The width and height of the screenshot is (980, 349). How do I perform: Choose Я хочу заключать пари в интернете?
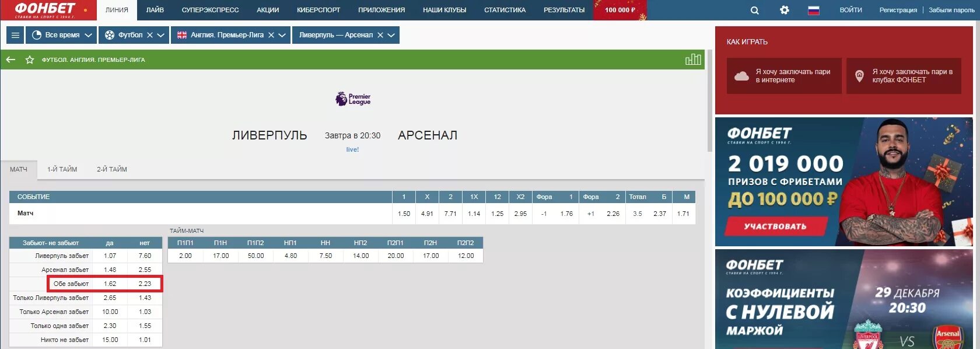784,76
